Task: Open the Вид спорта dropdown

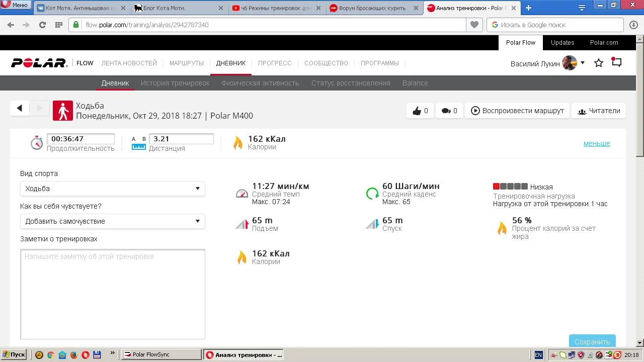Action: coord(112,189)
